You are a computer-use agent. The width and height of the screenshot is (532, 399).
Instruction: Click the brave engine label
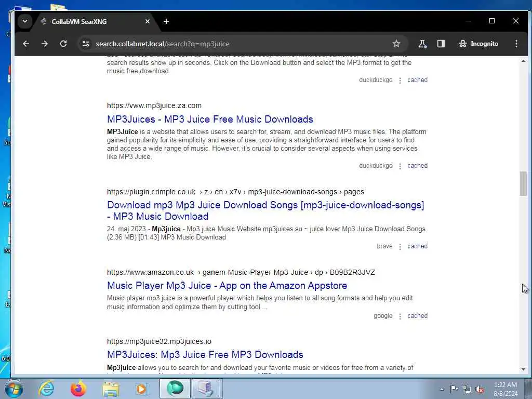[x=384, y=246]
